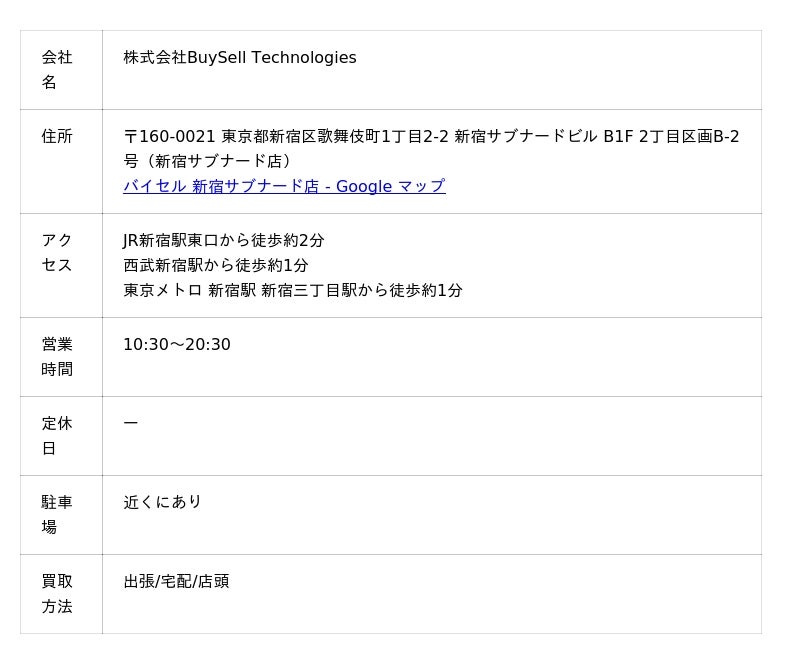Click the word Google in the map link
This screenshot has height=664, width=800.
[x=364, y=186]
